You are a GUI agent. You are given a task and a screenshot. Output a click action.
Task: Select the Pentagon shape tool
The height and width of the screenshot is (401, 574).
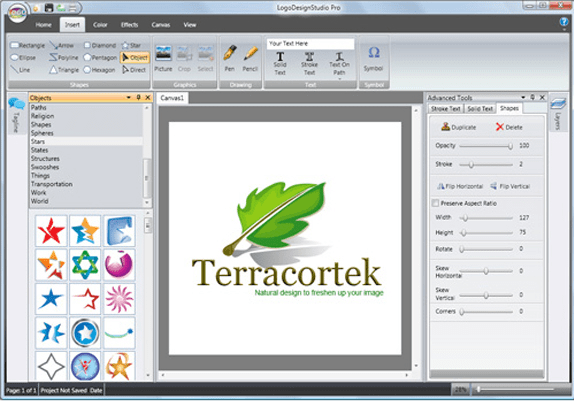tap(100, 57)
